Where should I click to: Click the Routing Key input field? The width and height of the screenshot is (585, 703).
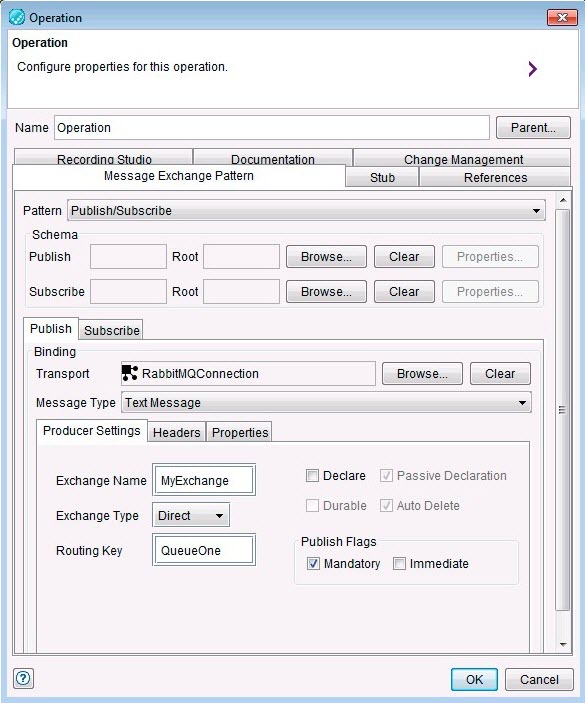204,550
